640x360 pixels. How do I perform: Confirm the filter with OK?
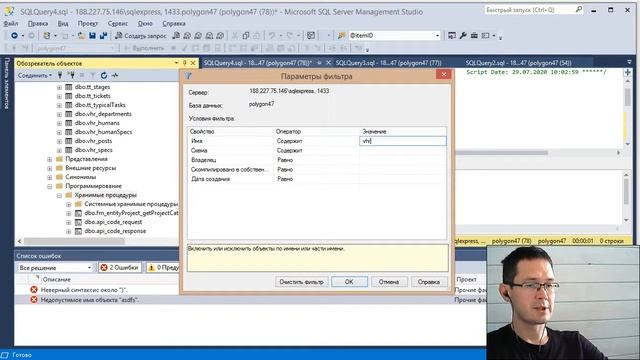pos(349,282)
